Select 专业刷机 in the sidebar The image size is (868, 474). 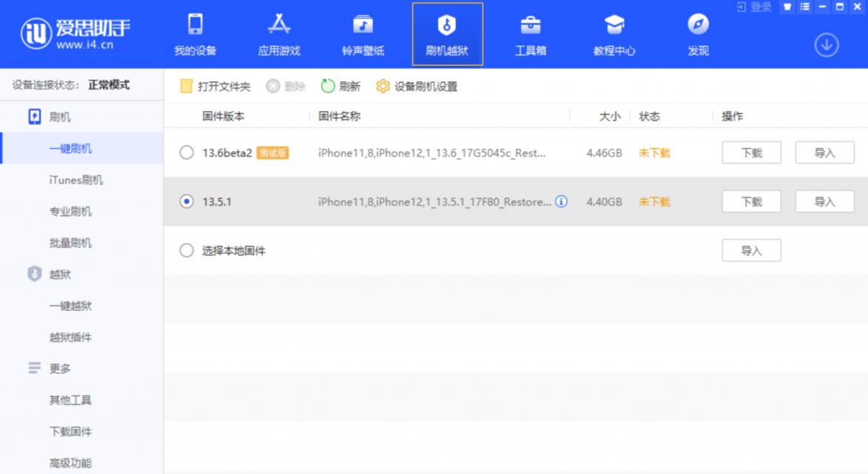point(70,212)
